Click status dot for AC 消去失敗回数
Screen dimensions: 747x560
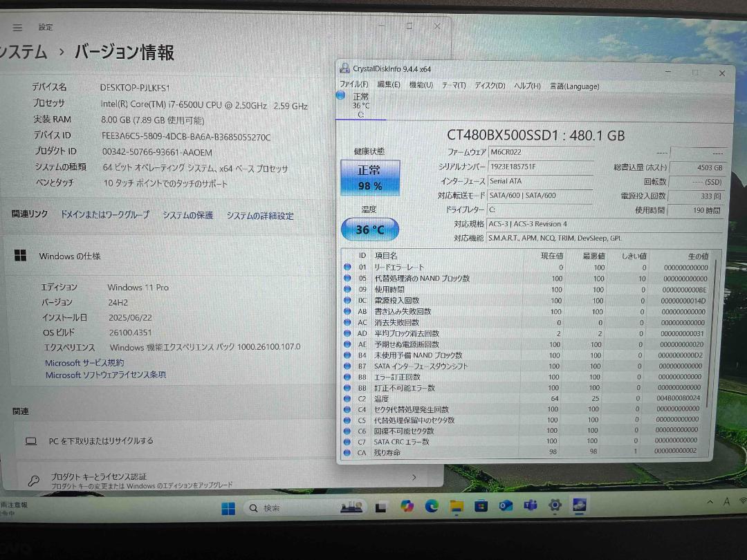click(347, 322)
